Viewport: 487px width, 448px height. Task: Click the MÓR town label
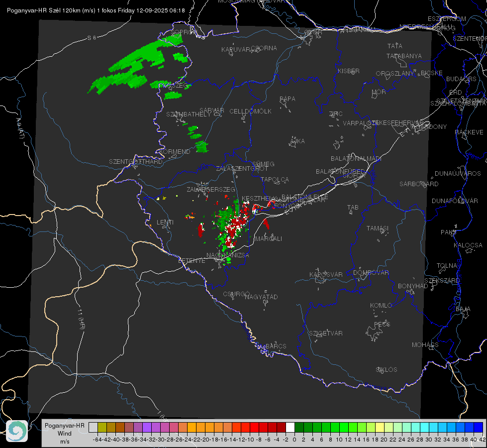pyautogui.click(x=379, y=92)
